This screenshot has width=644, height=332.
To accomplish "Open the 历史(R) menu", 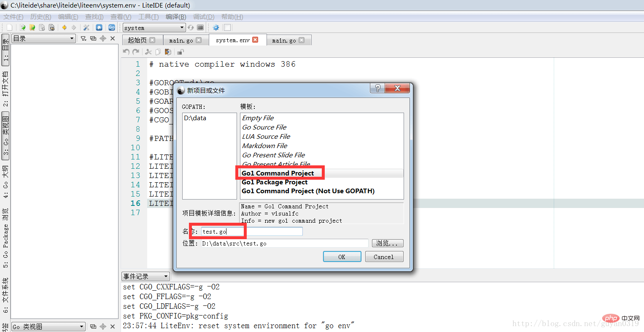I will click(x=40, y=17).
